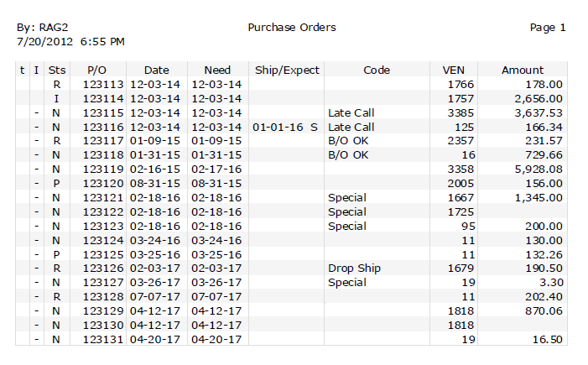Click the Drop Ship code cell
Viewport: 588px width, 365px height.
point(354,269)
